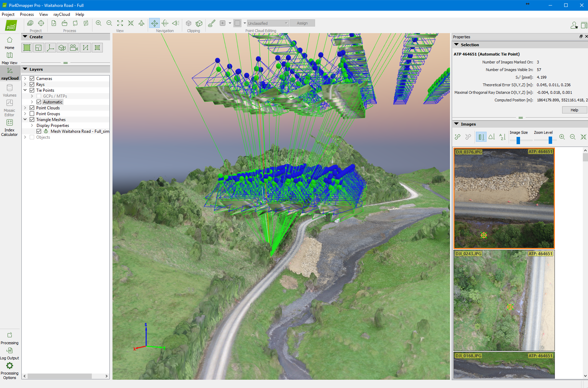Select the DJI_0243.JPG image thumbnail
Image resolution: width=588 pixels, height=388 pixels.
pyautogui.click(x=504, y=300)
